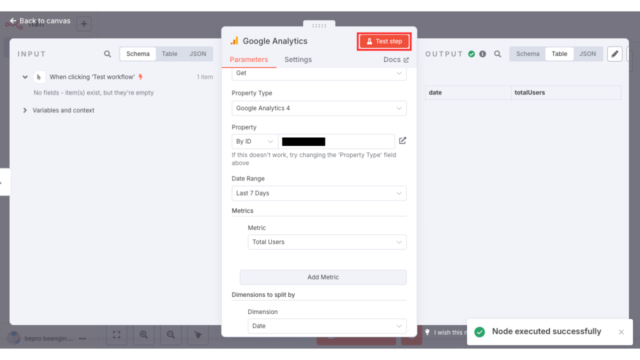The width and height of the screenshot is (640, 360).
Task: Dismiss the 'Node executed successfully' notification
Action: tap(621, 332)
